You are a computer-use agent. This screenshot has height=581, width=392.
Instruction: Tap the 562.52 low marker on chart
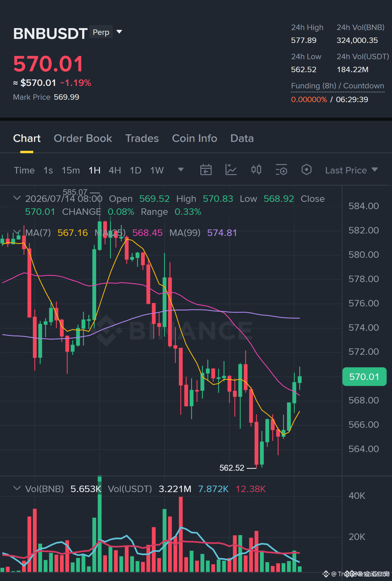pos(232,468)
